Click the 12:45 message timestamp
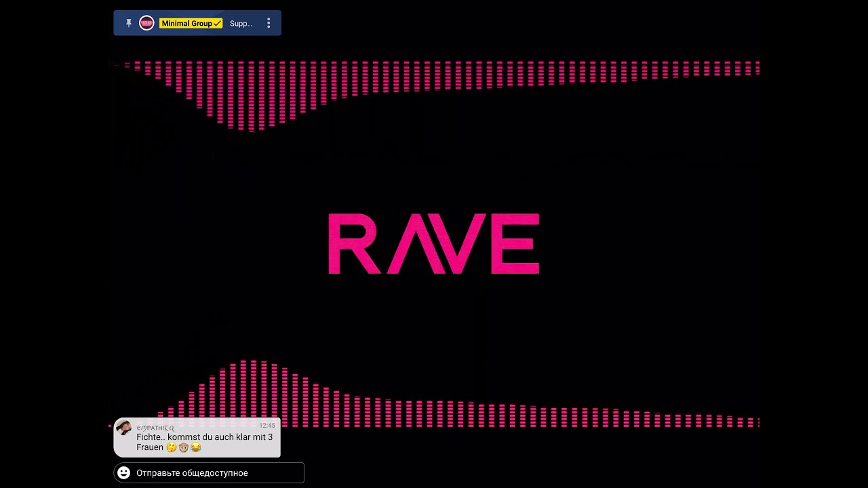 (x=267, y=426)
